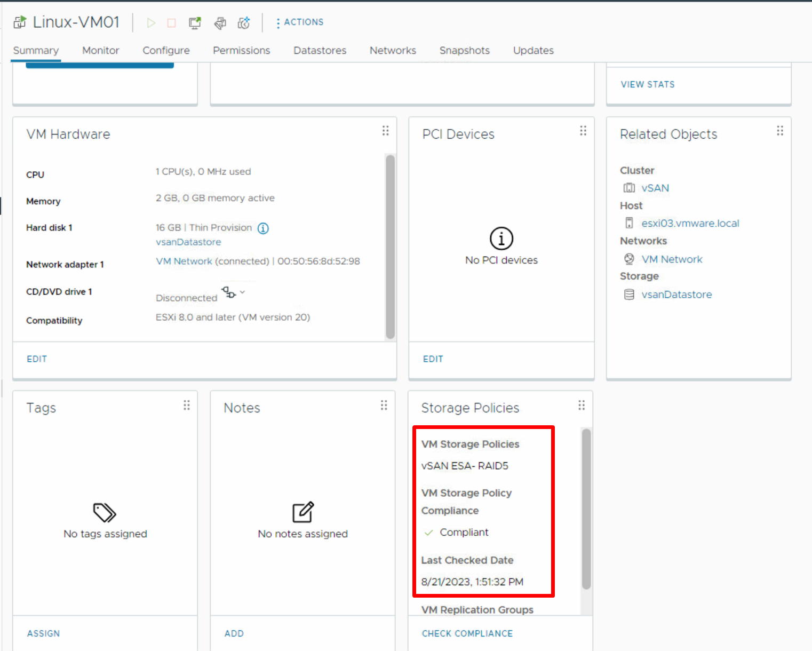Click the migrate VM icon in toolbar

[220, 23]
